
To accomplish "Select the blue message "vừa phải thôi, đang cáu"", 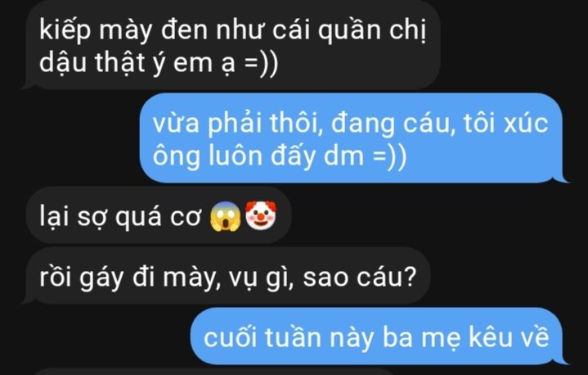I will [352, 138].
